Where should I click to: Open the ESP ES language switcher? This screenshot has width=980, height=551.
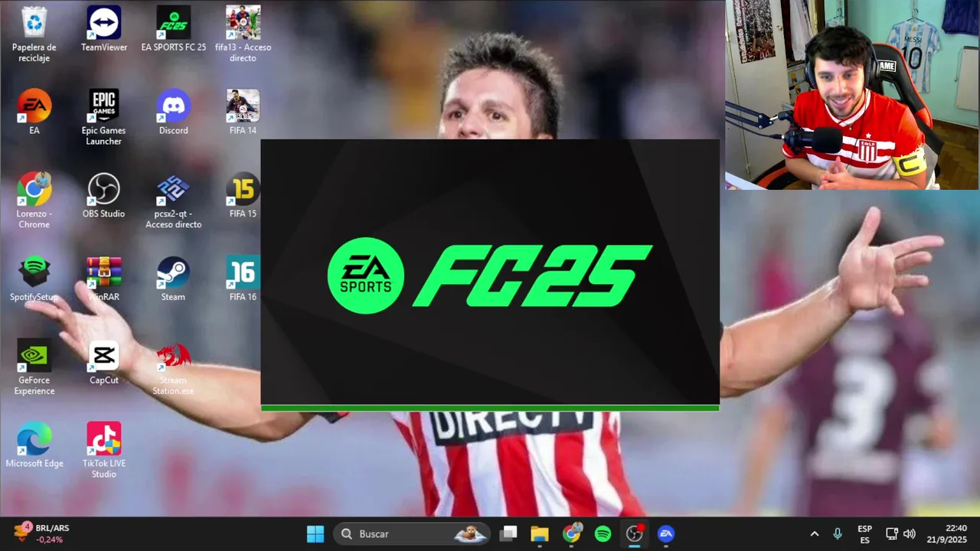(864, 534)
